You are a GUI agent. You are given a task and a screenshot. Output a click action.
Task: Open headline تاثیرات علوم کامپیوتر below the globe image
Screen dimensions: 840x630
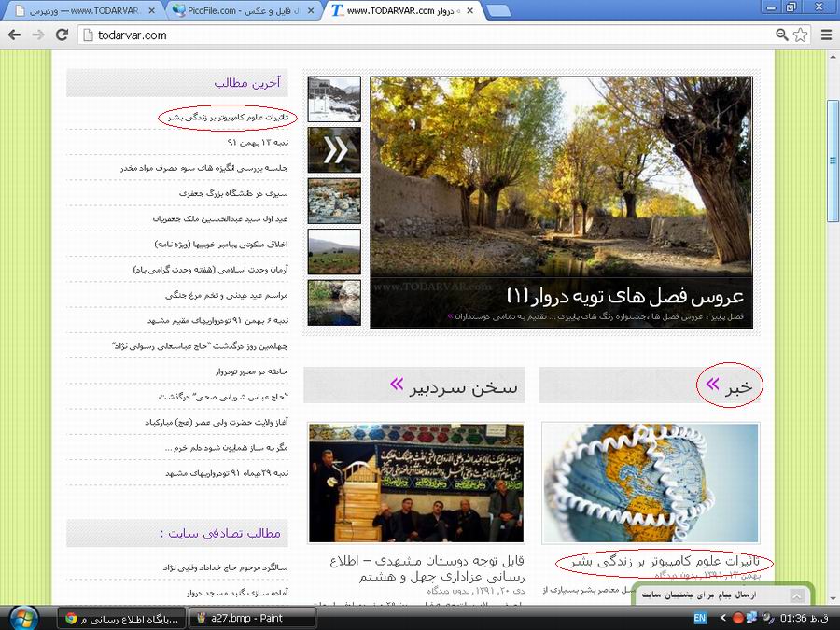(665, 562)
